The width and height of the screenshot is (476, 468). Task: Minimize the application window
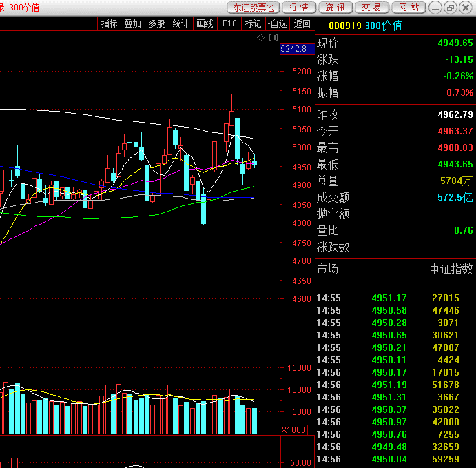(435, 8)
